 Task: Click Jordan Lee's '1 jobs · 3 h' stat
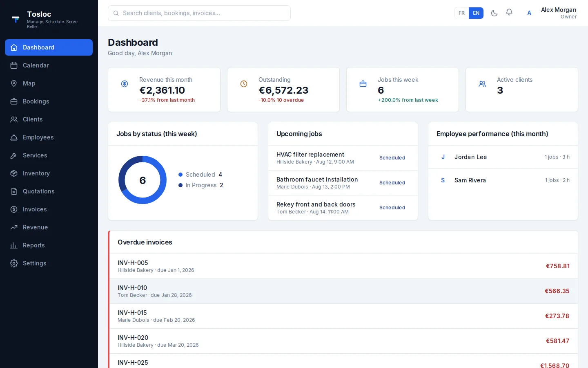click(x=557, y=157)
